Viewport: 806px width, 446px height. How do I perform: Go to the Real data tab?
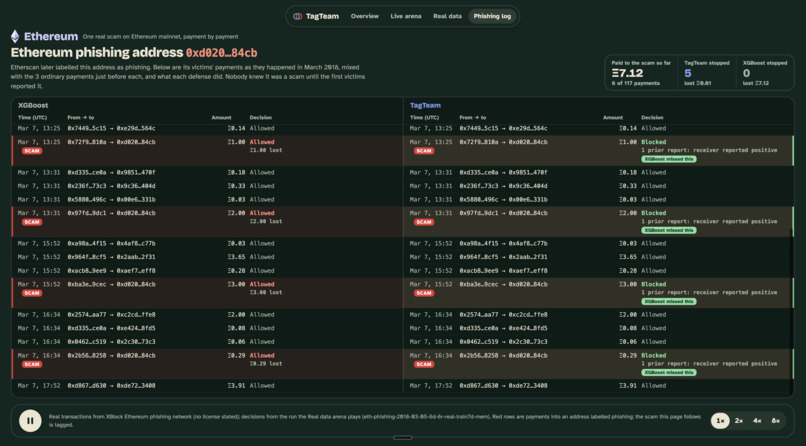[x=447, y=16]
